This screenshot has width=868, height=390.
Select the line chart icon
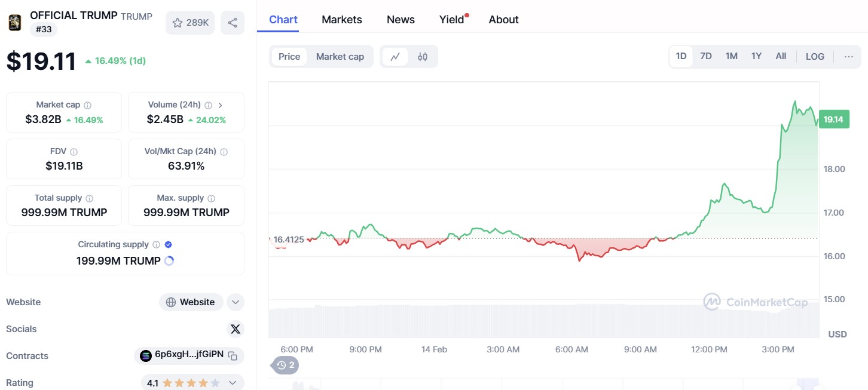point(395,57)
